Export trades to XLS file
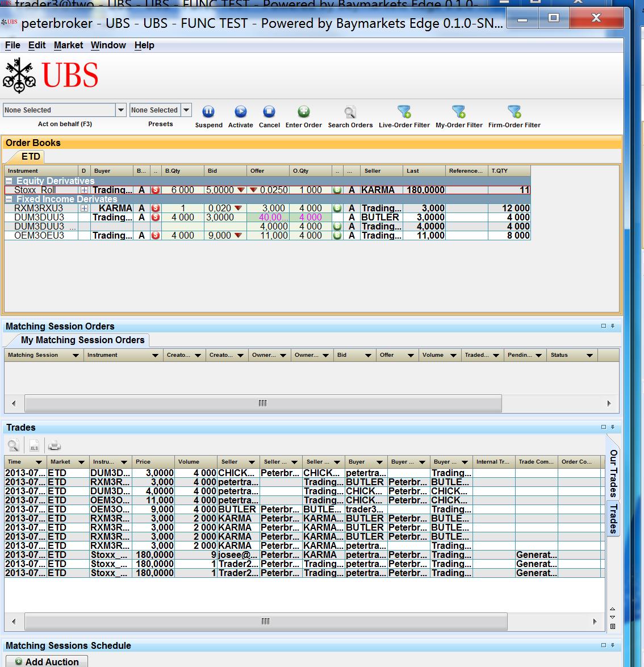This screenshot has width=644, height=667. pos(34,445)
